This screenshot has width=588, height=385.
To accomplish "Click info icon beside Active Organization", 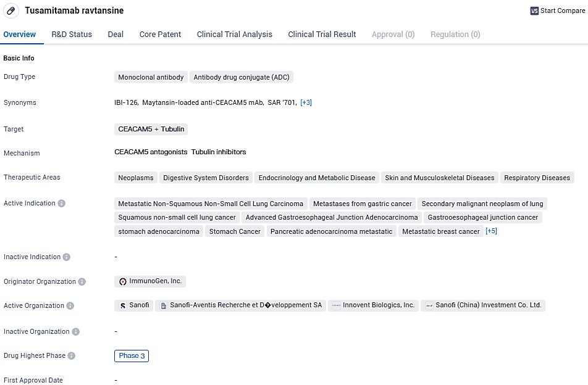I will (x=70, y=305).
